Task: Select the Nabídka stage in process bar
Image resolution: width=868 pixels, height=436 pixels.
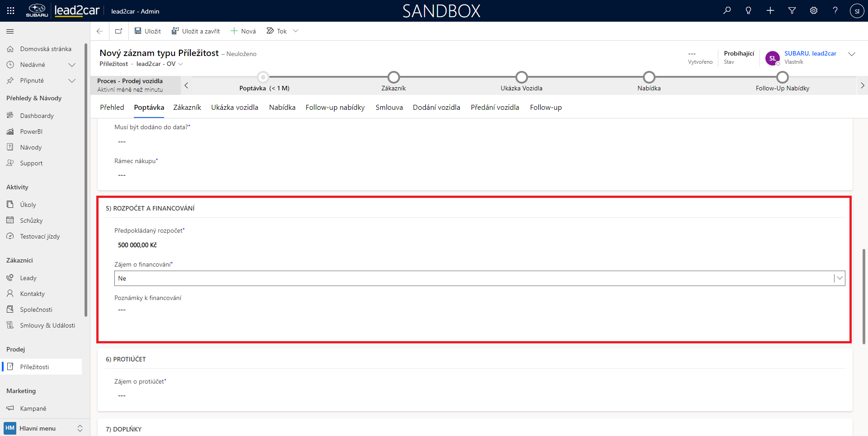Action: click(x=649, y=77)
